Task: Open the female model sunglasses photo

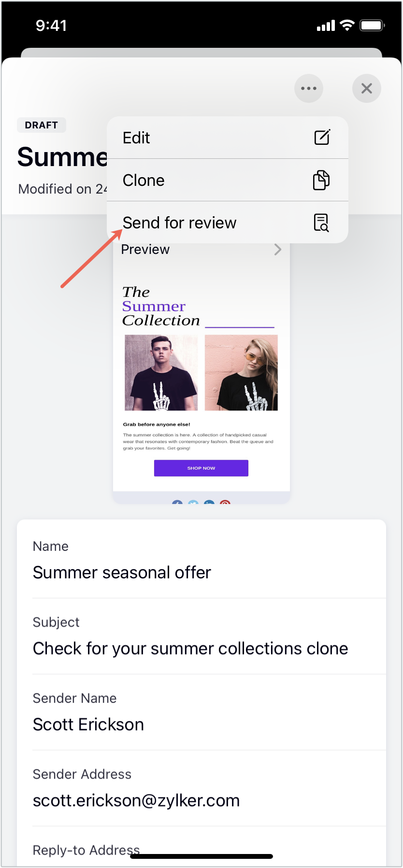Action: (x=241, y=373)
